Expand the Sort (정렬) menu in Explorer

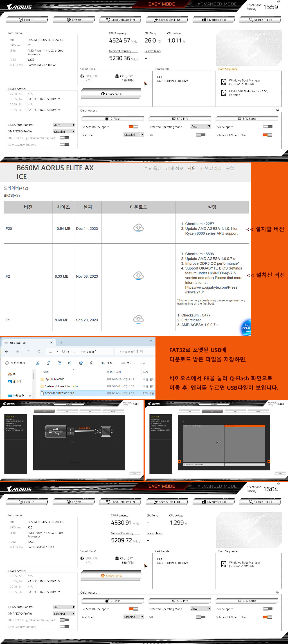tap(108, 363)
